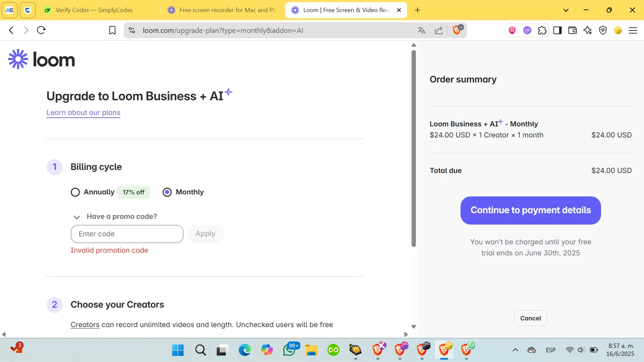
Task: Open a new browser tab
Action: 418,10
